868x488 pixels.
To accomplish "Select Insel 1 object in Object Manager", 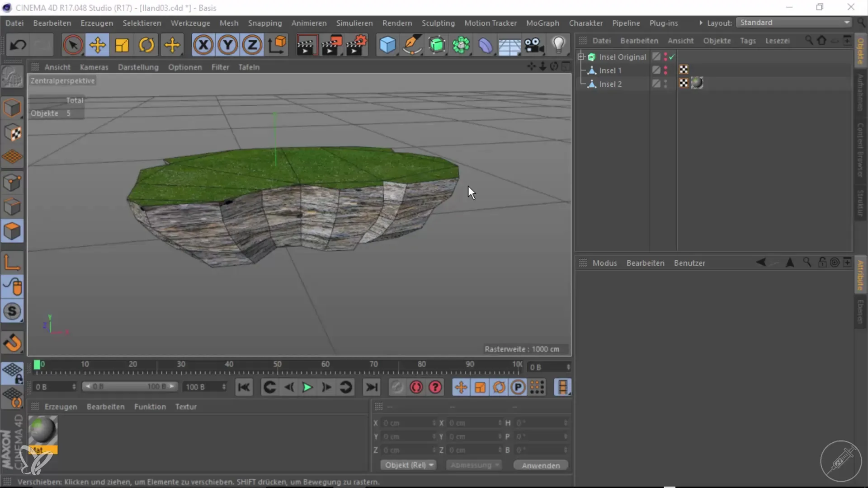I will tap(610, 70).
